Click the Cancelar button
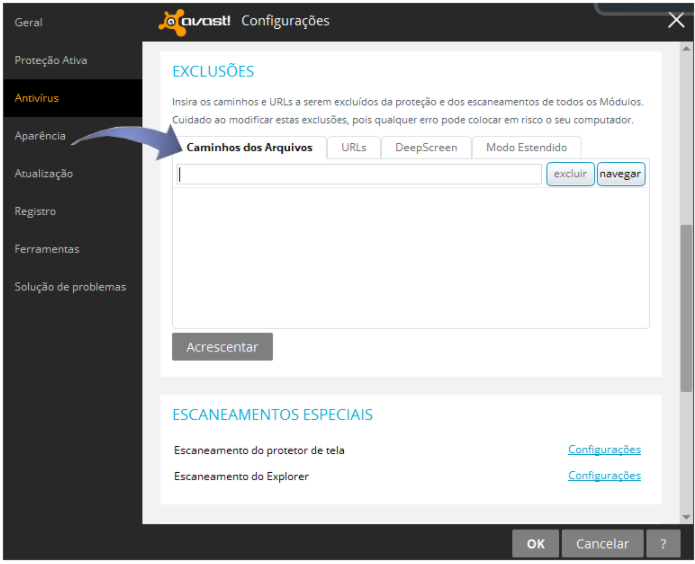 click(x=602, y=544)
